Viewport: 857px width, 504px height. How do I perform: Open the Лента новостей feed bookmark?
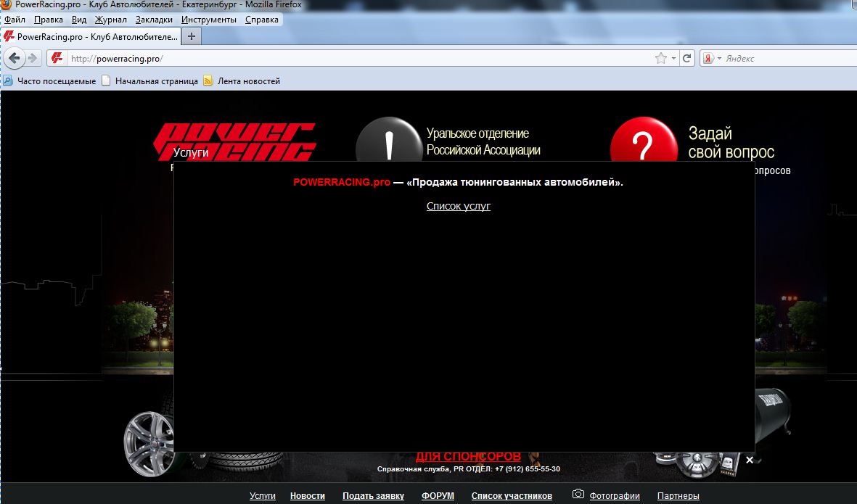[x=242, y=80]
